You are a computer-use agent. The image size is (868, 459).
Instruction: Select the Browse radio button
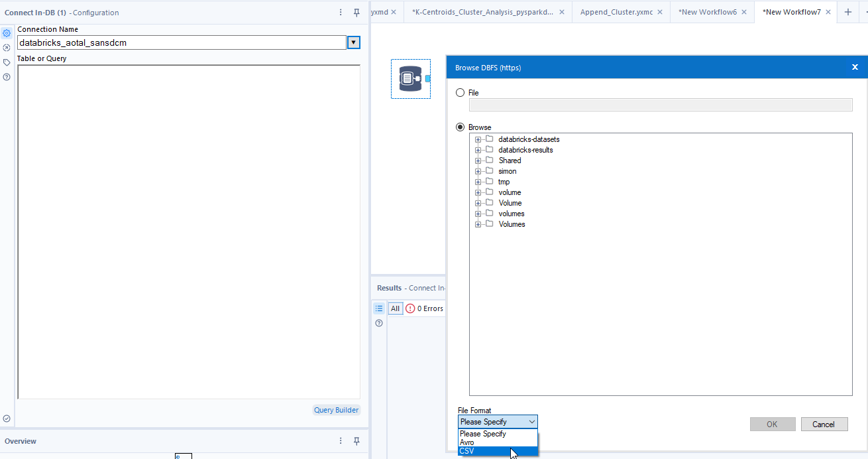pyautogui.click(x=461, y=127)
